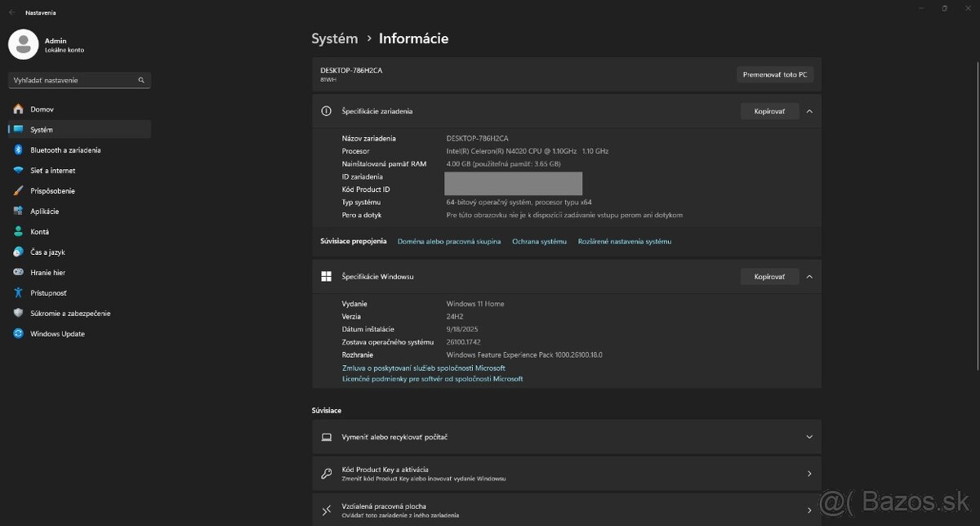This screenshot has height=526, width=980.
Task: Select the Bluetooth a zariadenia icon
Action: point(18,150)
